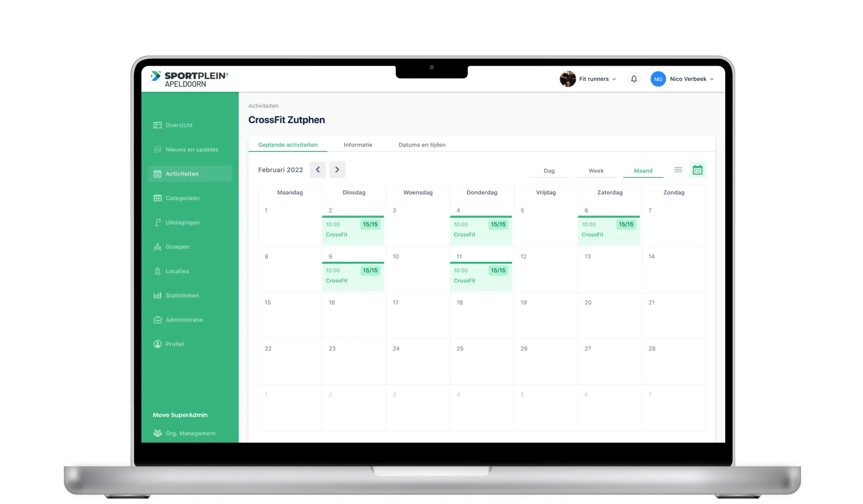The image size is (863, 504).
Task: Select day 28 in the calendar
Action: pos(674,362)
